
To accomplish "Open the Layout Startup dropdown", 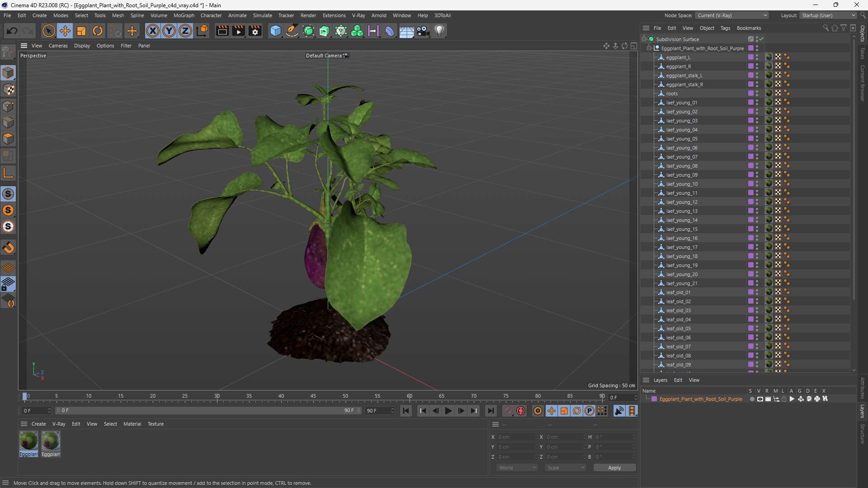I will point(828,15).
